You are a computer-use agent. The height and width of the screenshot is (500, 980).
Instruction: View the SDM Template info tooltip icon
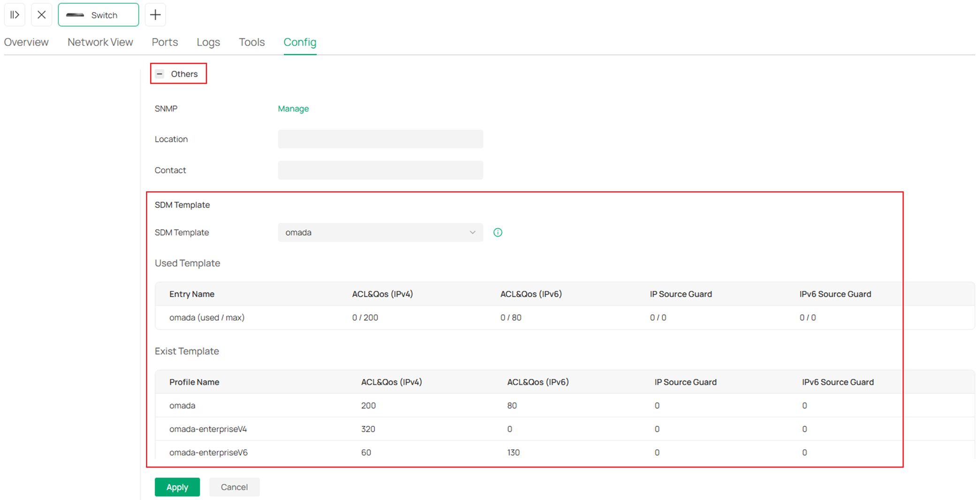497,232
